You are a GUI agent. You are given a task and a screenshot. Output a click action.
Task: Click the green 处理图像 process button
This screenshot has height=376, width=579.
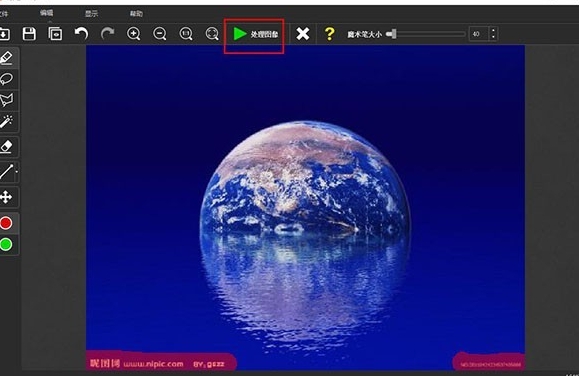[x=255, y=34]
